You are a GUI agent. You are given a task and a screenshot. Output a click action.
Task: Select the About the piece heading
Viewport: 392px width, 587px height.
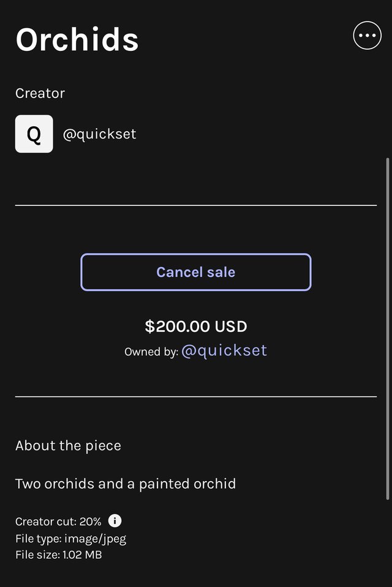coord(68,446)
